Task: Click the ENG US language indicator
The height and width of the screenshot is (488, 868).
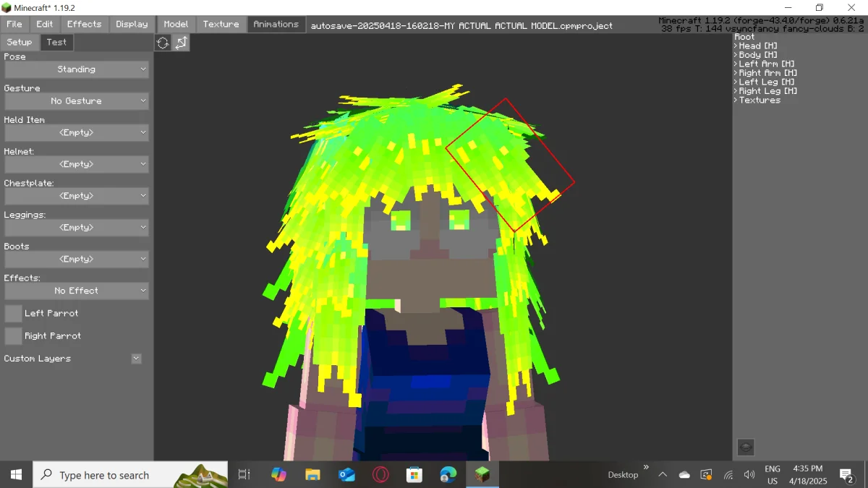Action: coord(773,475)
